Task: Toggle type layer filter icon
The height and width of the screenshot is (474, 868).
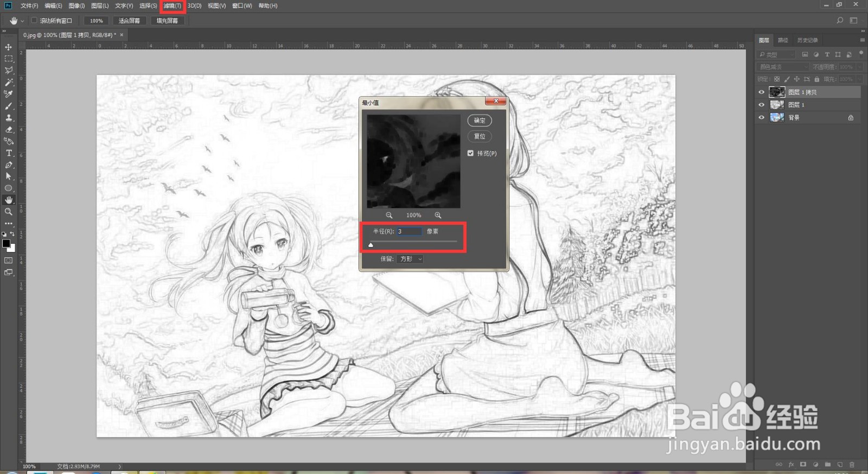Action: tap(827, 54)
